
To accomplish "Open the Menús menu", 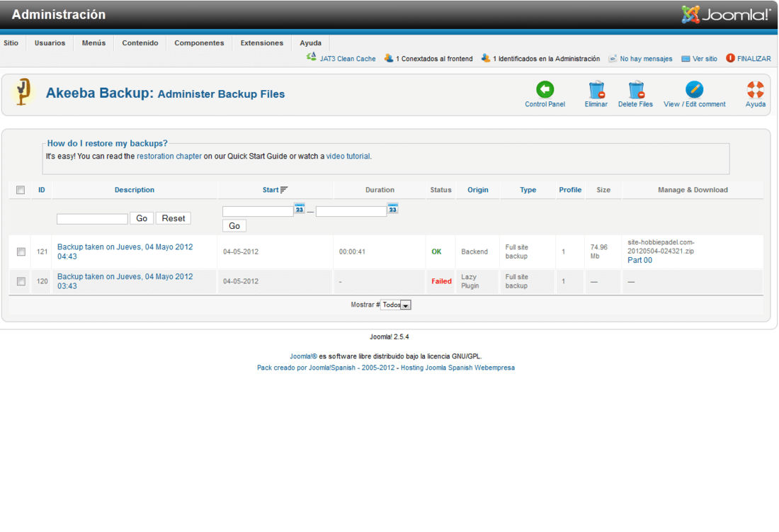I will (94, 43).
